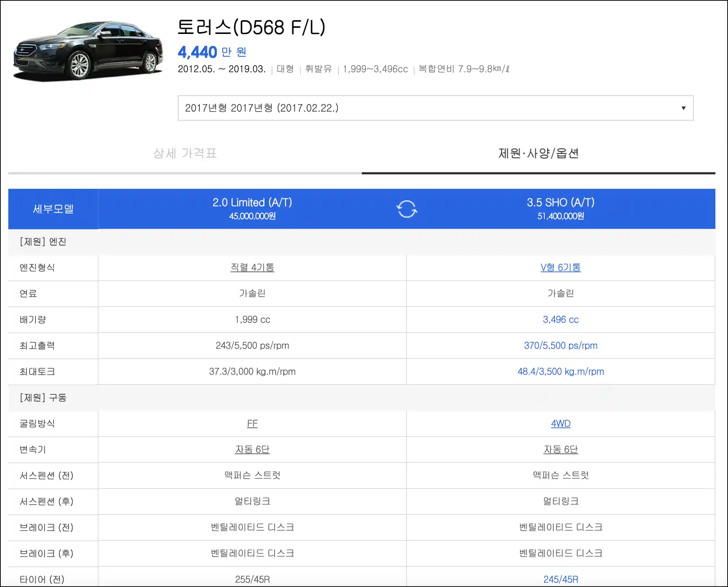Screen dimensions: 728x587
Task: Click the FF drivetrain link
Action: 252,423
